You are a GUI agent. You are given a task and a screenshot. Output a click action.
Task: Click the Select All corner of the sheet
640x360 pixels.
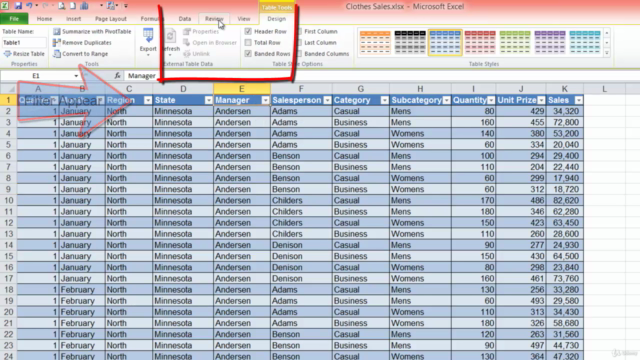[x=9, y=89]
